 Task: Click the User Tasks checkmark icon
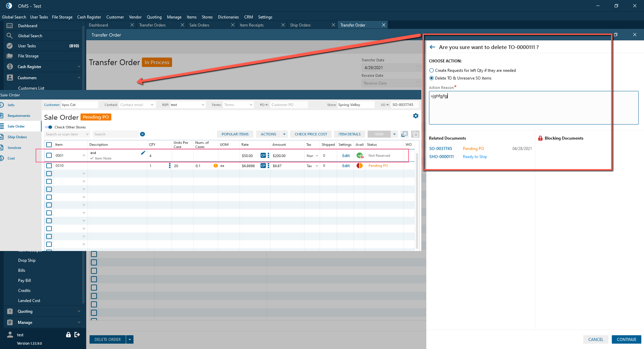pyautogui.click(x=10, y=46)
